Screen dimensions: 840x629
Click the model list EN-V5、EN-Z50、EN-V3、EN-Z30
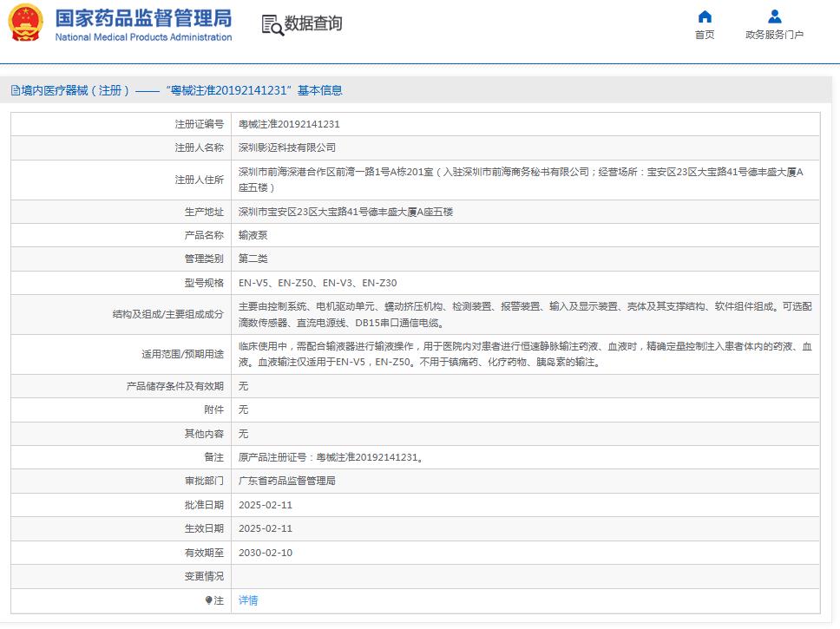point(318,283)
